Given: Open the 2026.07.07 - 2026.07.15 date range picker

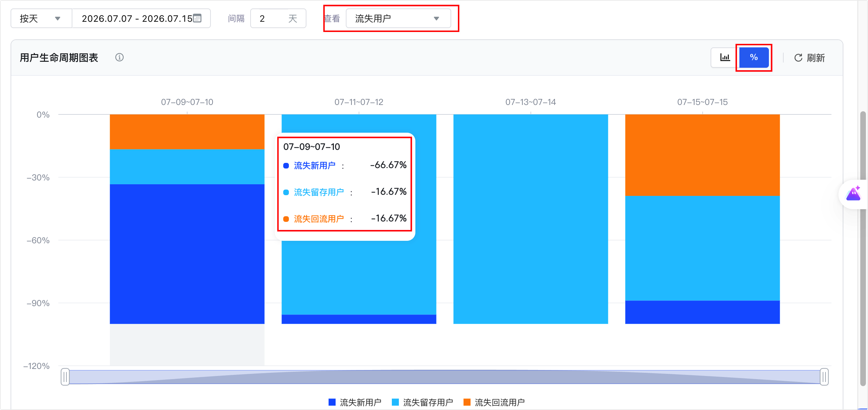Looking at the screenshot, I should click(x=141, y=19).
